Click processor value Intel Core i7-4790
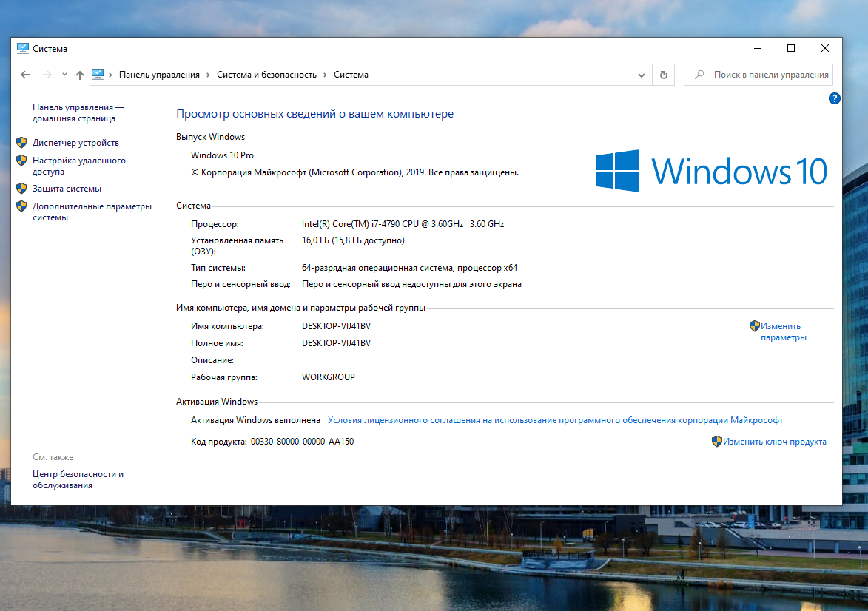Screen dimensions: 868x611 tap(403, 224)
